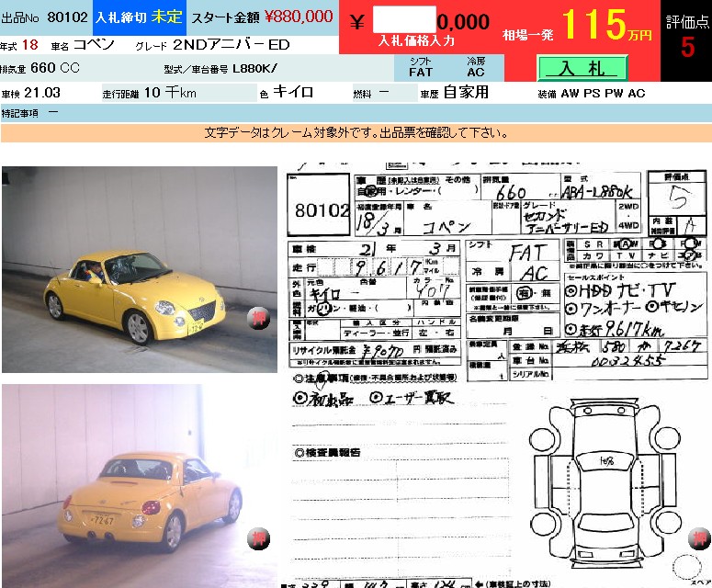Click the green 入札 bid button
The height and width of the screenshot is (588, 712).
(x=582, y=68)
